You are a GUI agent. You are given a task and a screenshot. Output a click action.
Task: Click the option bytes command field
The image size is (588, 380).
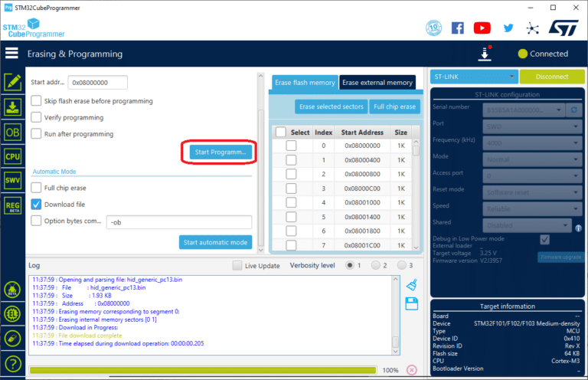point(179,222)
